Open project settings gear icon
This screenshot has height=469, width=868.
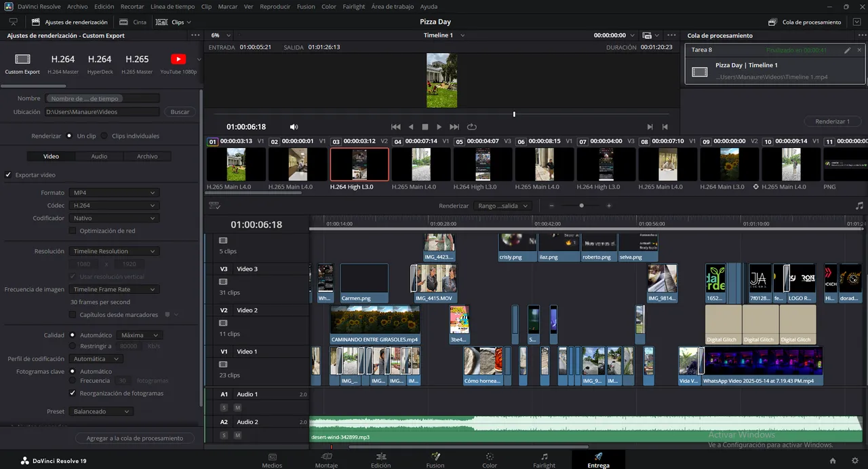(x=854, y=461)
